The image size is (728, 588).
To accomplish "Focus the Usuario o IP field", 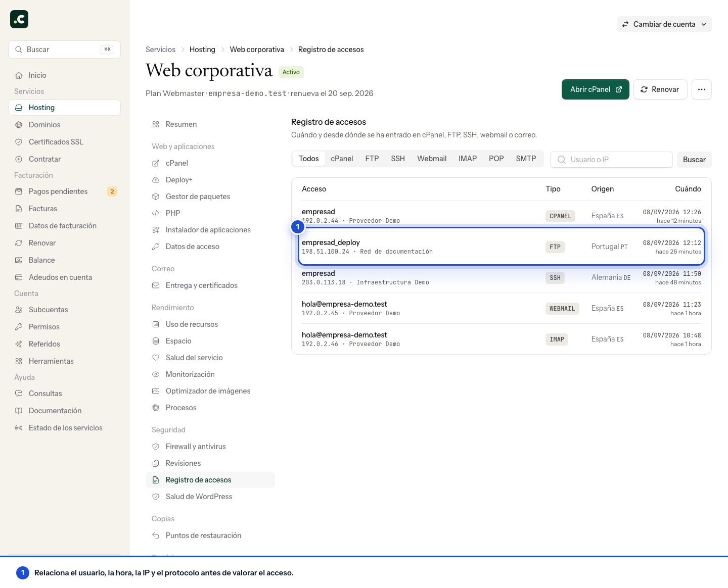I will click(x=611, y=160).
